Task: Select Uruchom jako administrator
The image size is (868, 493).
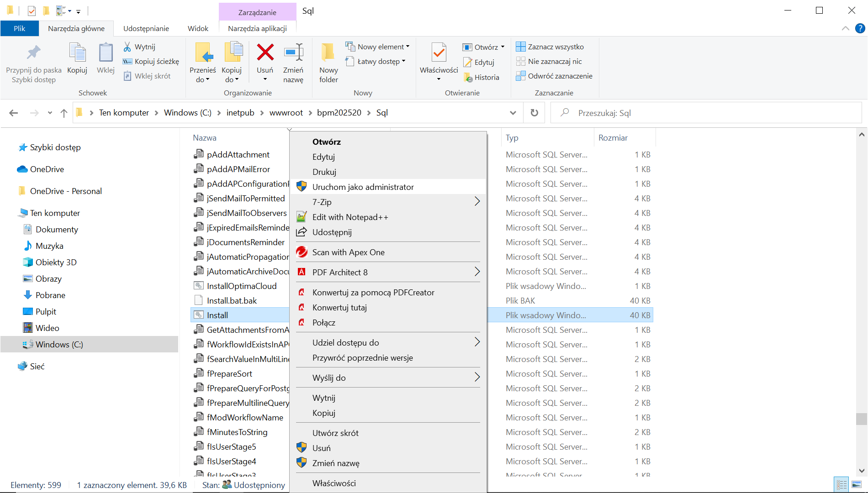Action: tap(388, 187)
